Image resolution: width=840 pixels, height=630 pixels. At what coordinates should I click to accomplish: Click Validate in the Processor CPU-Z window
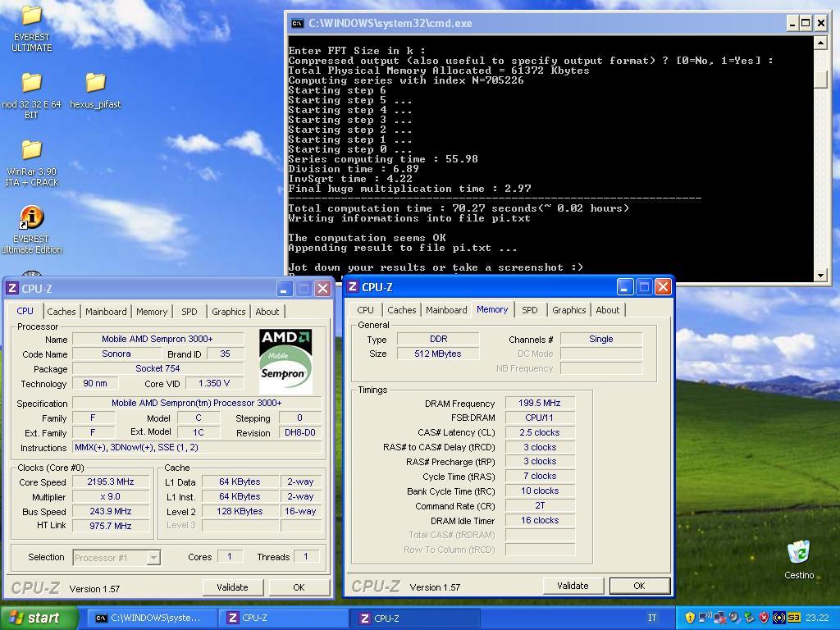pos(232,587)
